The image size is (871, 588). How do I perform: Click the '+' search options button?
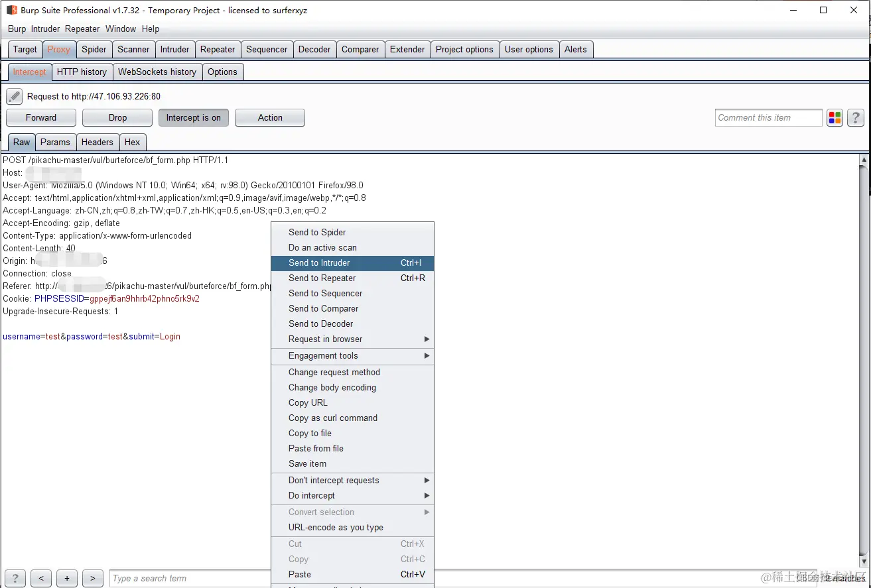coord(67,578)
